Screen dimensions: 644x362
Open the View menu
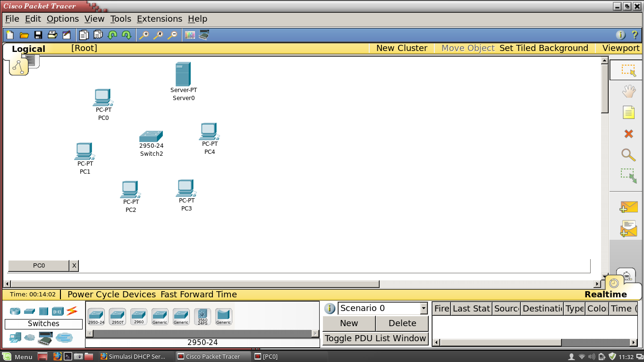click(x=94, y=19)
